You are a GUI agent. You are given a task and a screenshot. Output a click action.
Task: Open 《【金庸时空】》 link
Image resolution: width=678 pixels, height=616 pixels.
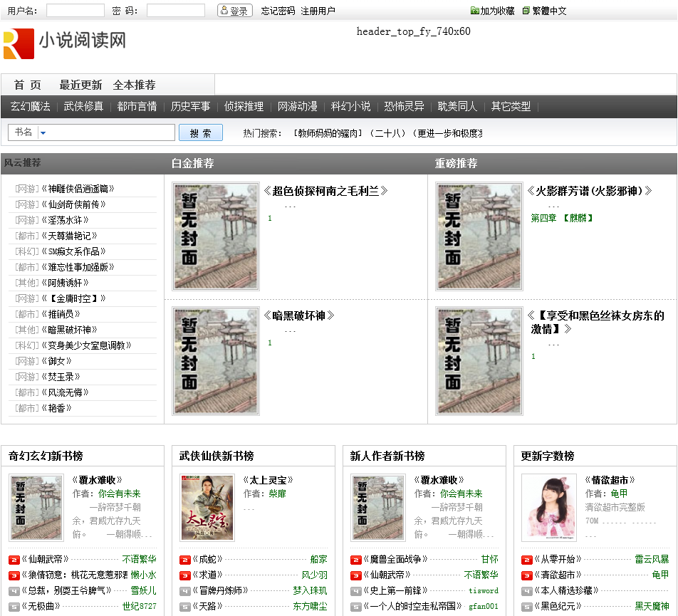(x=73, y=298)
